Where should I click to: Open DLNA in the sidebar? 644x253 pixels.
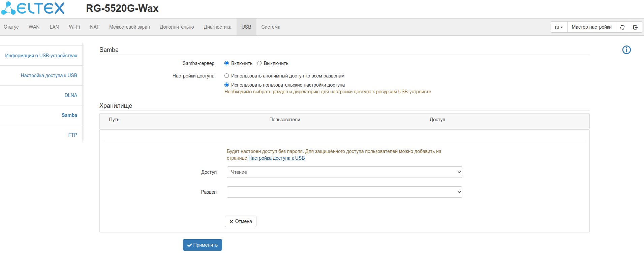71,95
